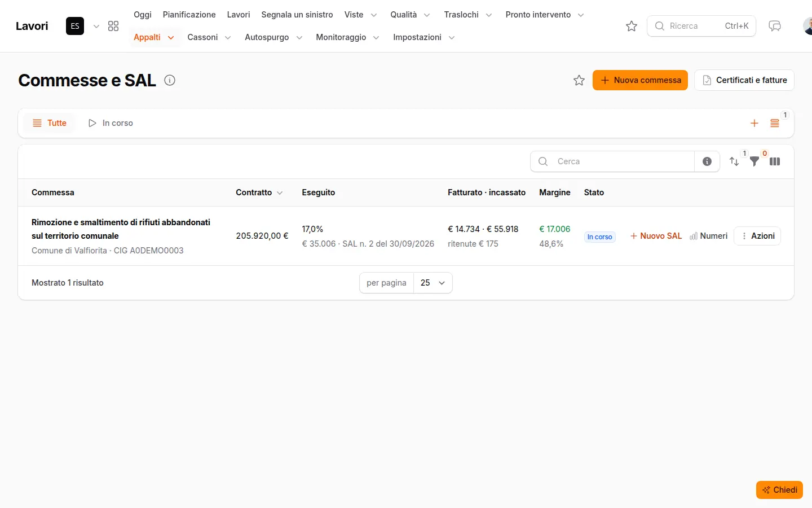Open the table filter funnel icon
812x508 pixels.
(x=754, y=161)
